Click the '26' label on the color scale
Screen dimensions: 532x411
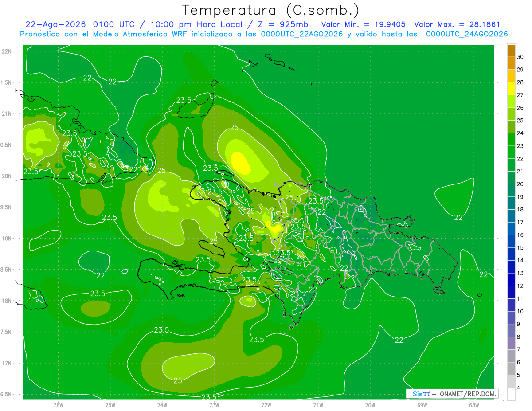[x=520, y=108]
